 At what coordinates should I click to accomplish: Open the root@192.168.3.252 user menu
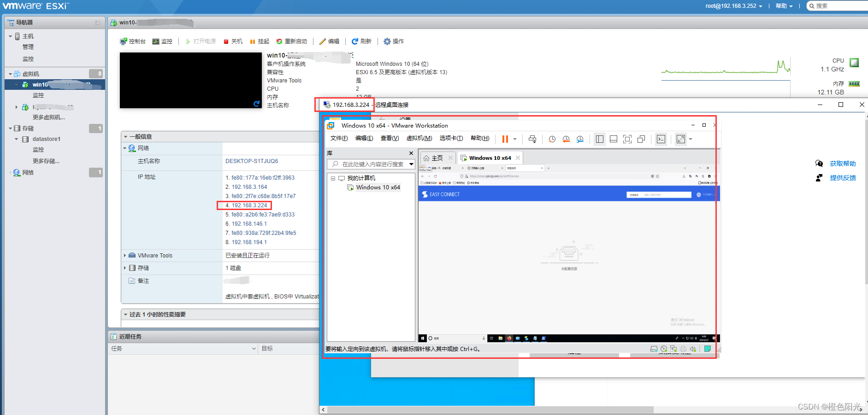733,6
